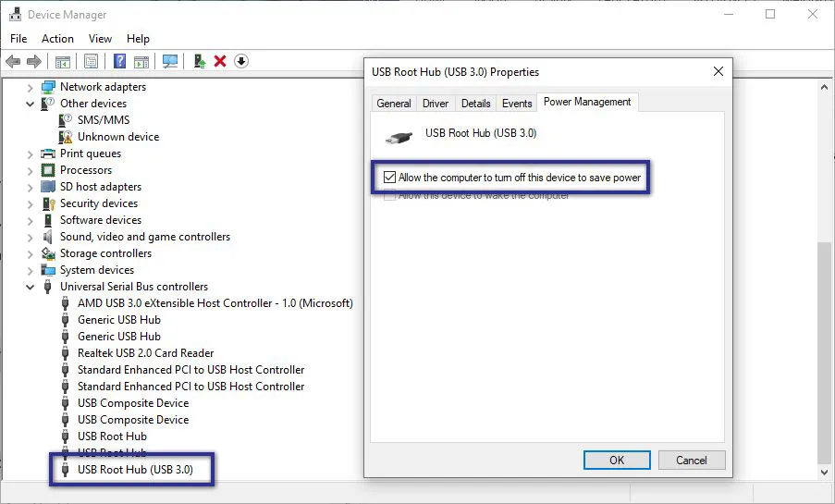Click the Back arrow in the toolbar
This screenshot has width=835, height=504.
(x=13, y=61)
